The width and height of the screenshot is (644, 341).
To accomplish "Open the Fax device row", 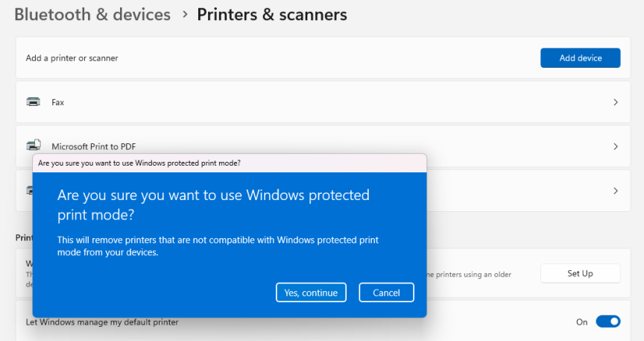I will [323, 102].
